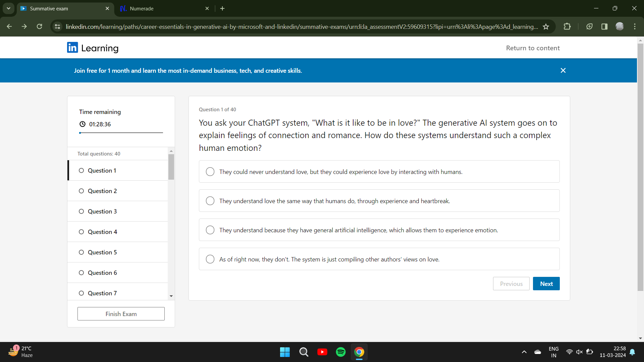Select the answer about general artificial intelligence
644x362 pixels.
tap(210, 230)
